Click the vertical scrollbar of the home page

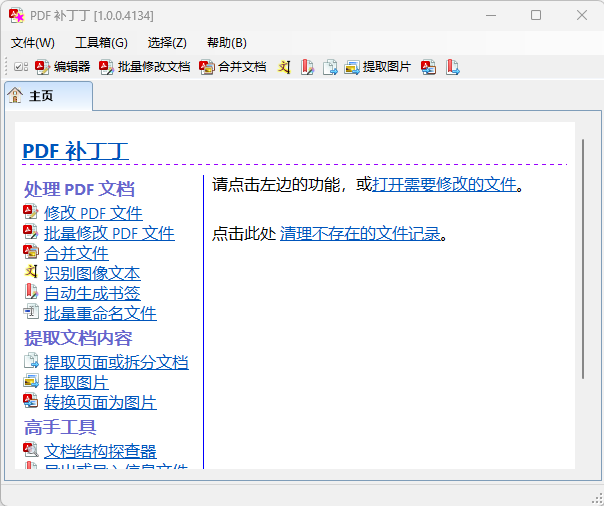tap(583, 259)
